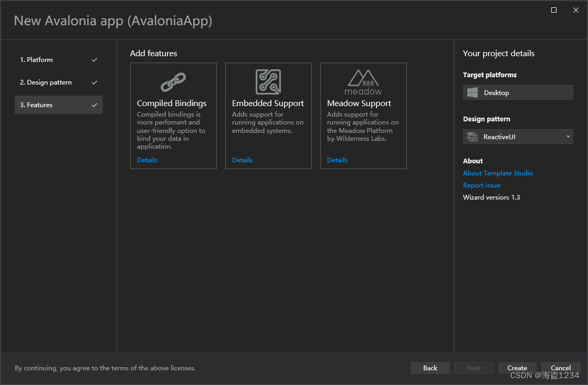Image resolution: width=588 pixels, height=385 pixels.
Task: Select the Compiled Bindings feature card
Action: pos(173,116)
